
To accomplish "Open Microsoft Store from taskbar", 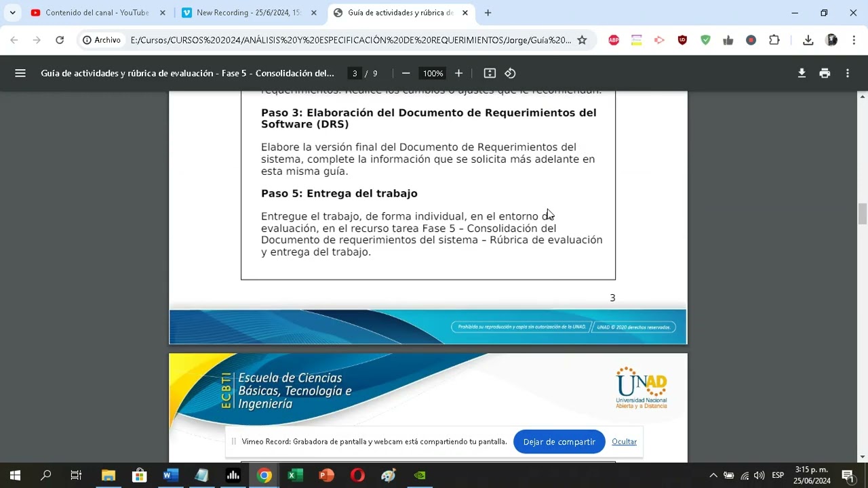I will point(139,475).
